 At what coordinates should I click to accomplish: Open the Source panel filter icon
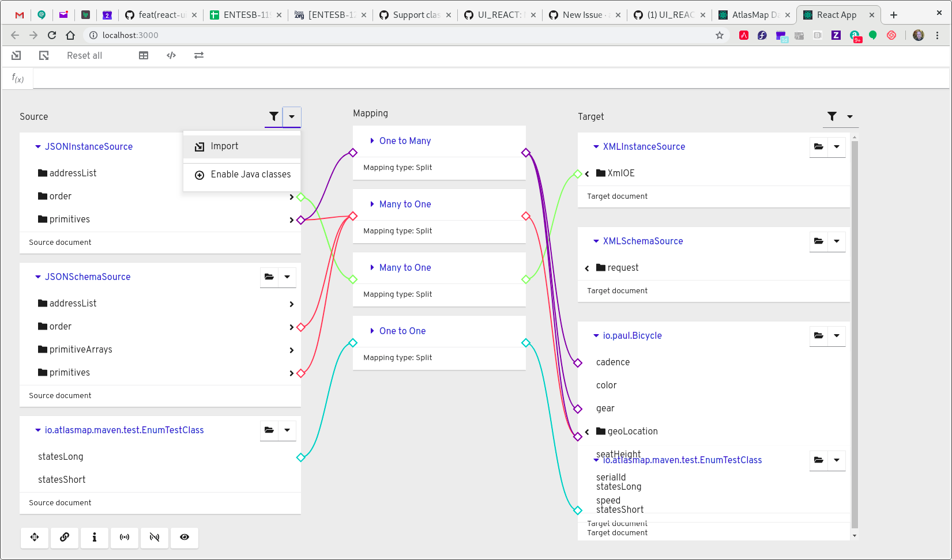[x=273, y=116]
